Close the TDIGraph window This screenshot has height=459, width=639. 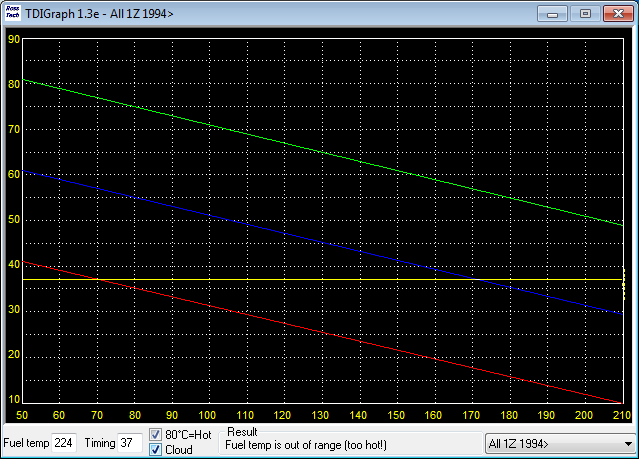pos(617,13)
